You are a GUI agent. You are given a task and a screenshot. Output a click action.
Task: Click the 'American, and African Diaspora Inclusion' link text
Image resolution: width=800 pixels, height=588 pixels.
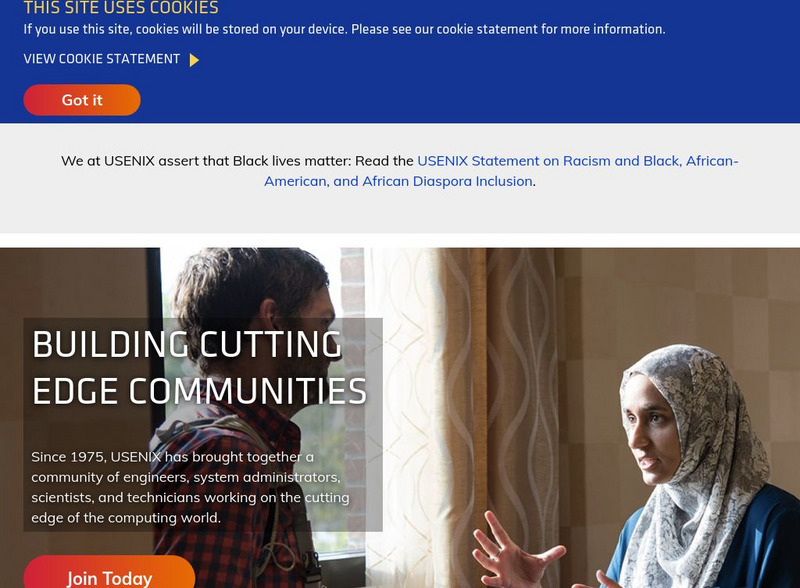[x=398, y=181]
